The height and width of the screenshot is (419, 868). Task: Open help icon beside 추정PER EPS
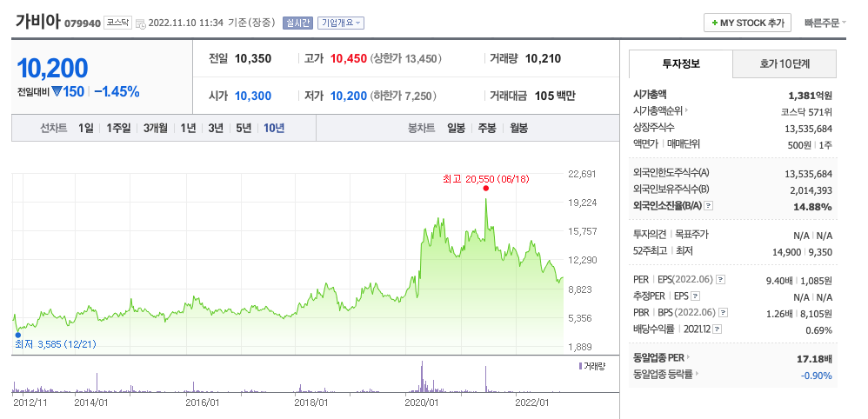tap(696, 296)
